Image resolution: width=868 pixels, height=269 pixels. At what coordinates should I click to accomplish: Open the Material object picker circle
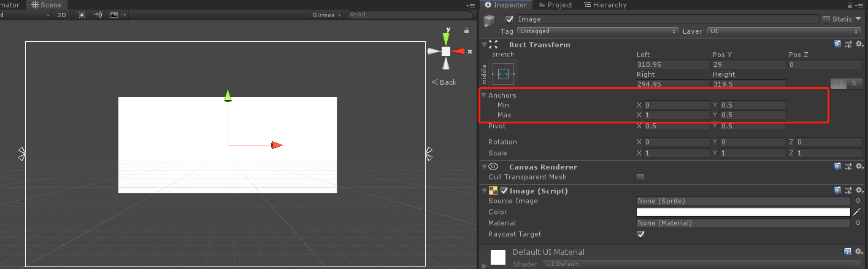click(x=858, y=223)
